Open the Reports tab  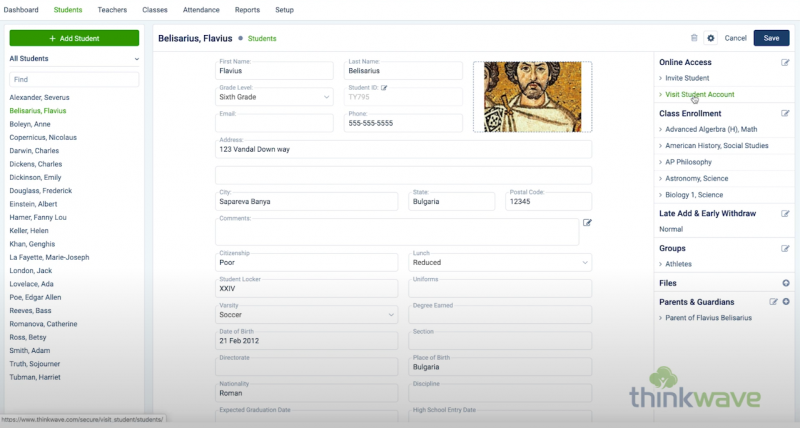click(247, 9)
